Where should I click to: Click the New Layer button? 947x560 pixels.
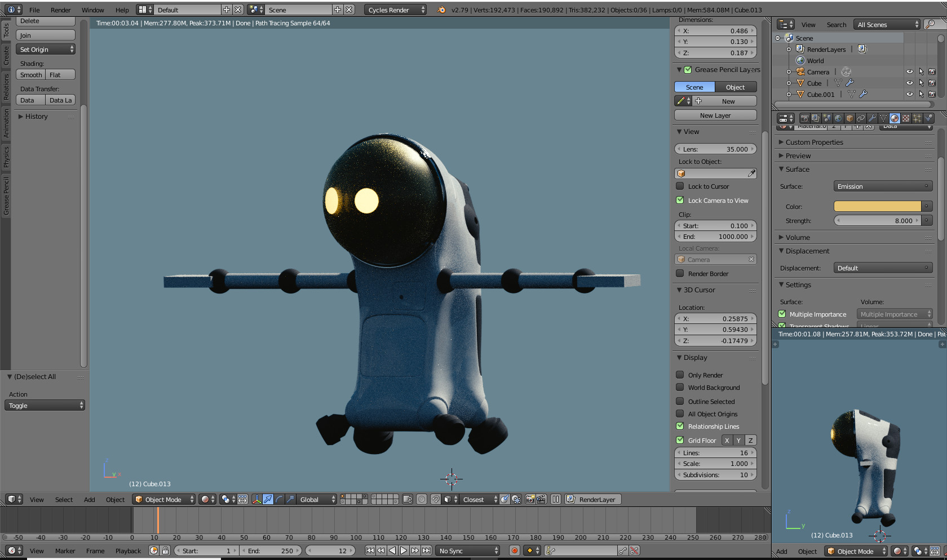[x=715, y=115]
